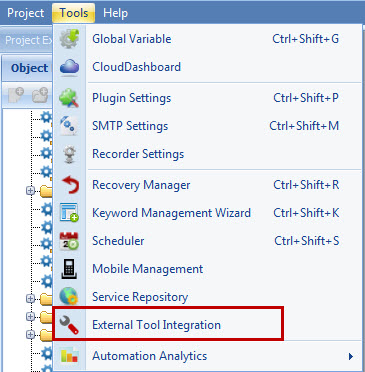Expand the first folder tree node
This screenshot has height=372, width=365.
tap(30, 191)
